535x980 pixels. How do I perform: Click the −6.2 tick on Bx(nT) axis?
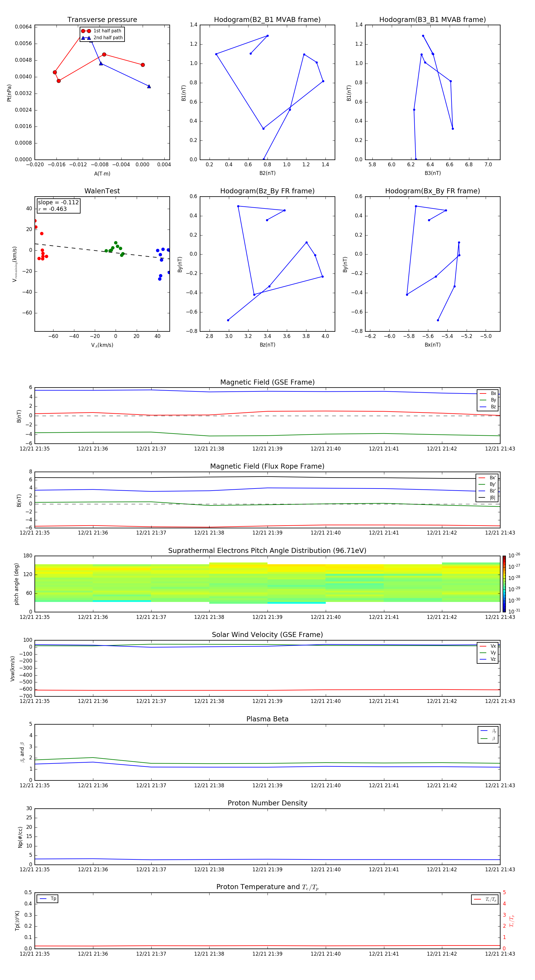point(370,336)
